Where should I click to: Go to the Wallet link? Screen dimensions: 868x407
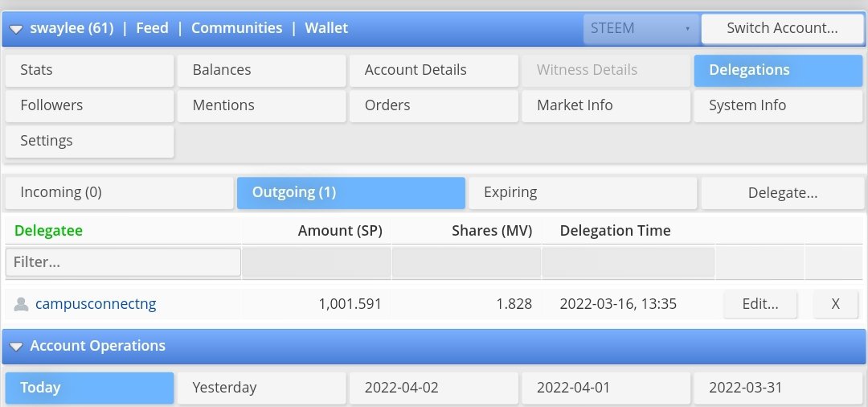(326, 28)
